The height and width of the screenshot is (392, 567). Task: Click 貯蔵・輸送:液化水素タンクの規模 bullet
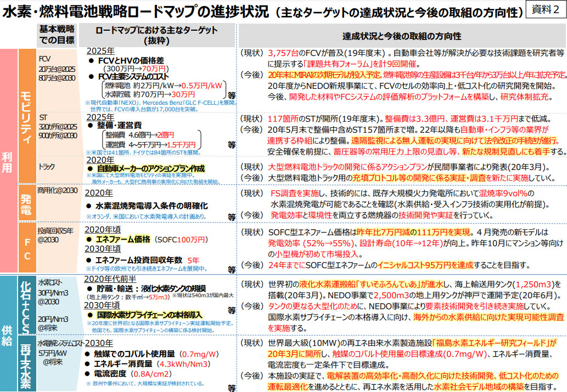[147, 288]
